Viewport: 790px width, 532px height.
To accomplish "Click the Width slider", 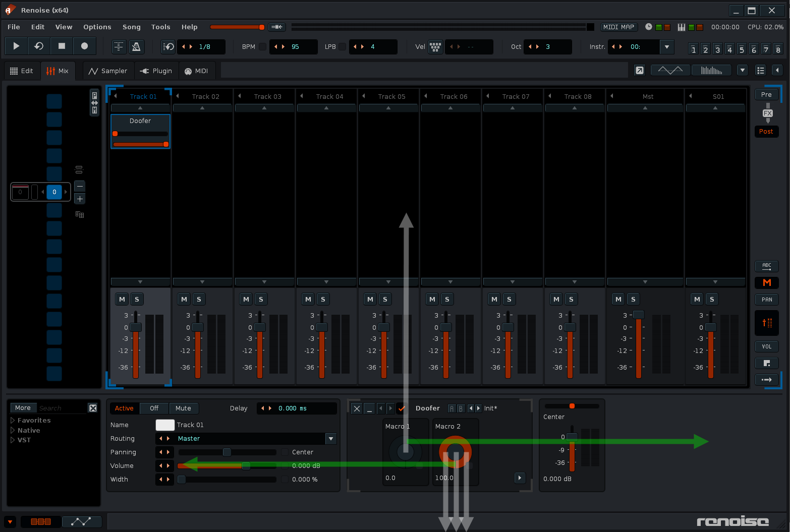I will 227,480.
